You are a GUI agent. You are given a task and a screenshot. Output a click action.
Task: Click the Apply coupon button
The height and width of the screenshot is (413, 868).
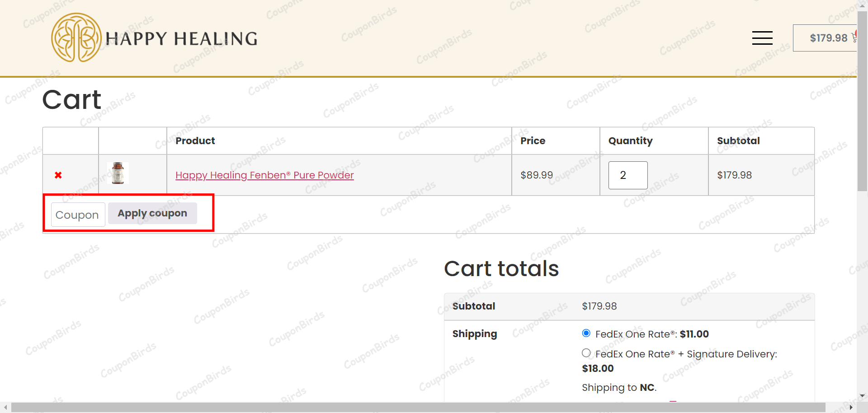(152, 213)
